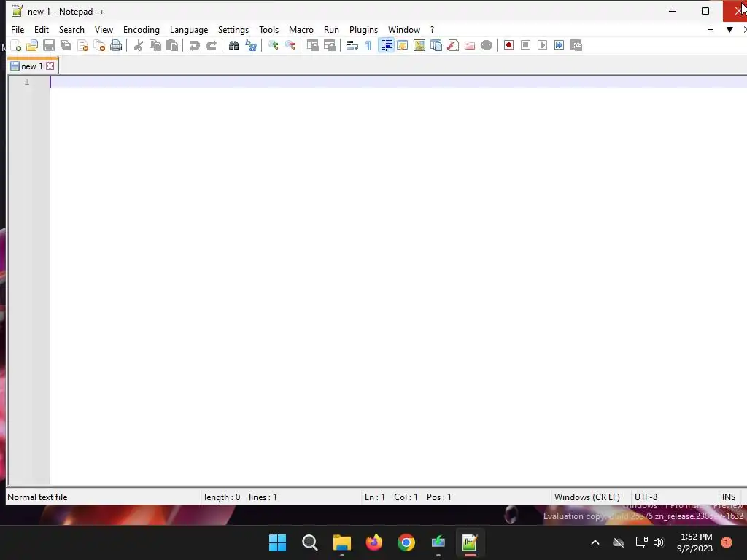
Task: Toggle synchronize horizontal scrolling icon
Action: (329, 45)
